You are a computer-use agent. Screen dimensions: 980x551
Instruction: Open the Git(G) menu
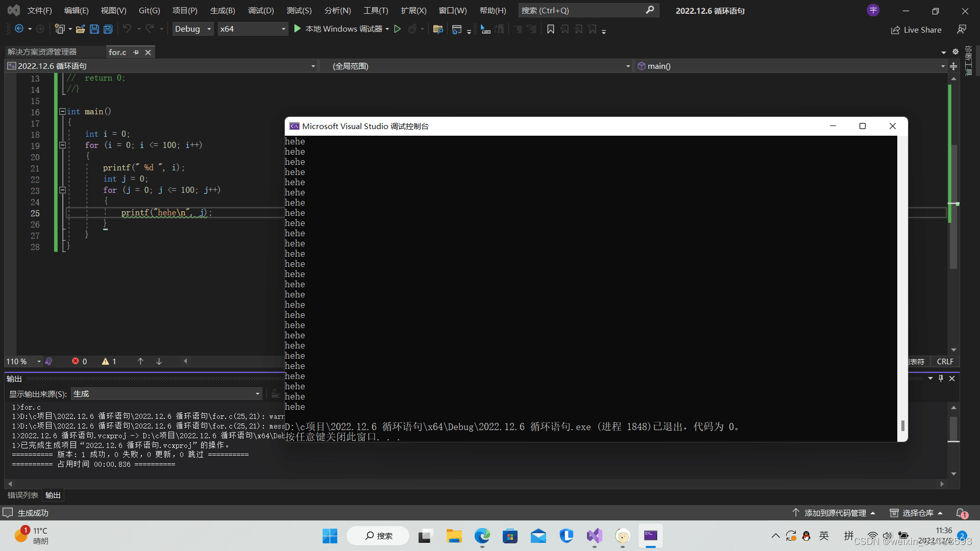click(x=150, y=10)
